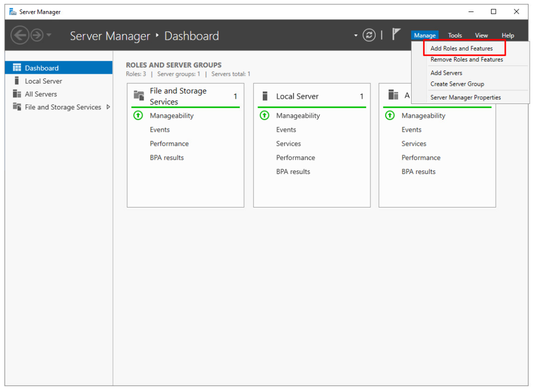Click the Back navigation arrow
Image resolution: width=535 pixels, height=392 pixels.
tap(20, 35)
